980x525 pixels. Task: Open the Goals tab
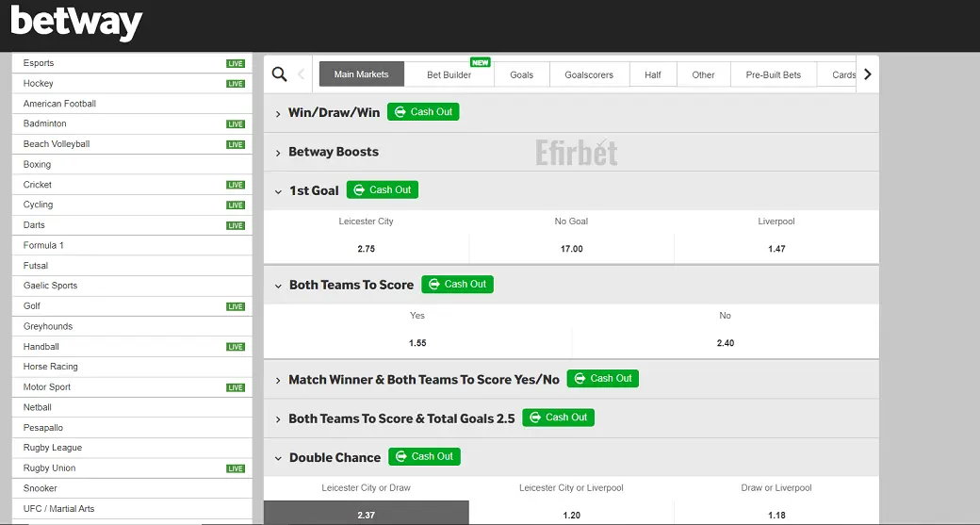pyautogui.click(x=521, y=74)
